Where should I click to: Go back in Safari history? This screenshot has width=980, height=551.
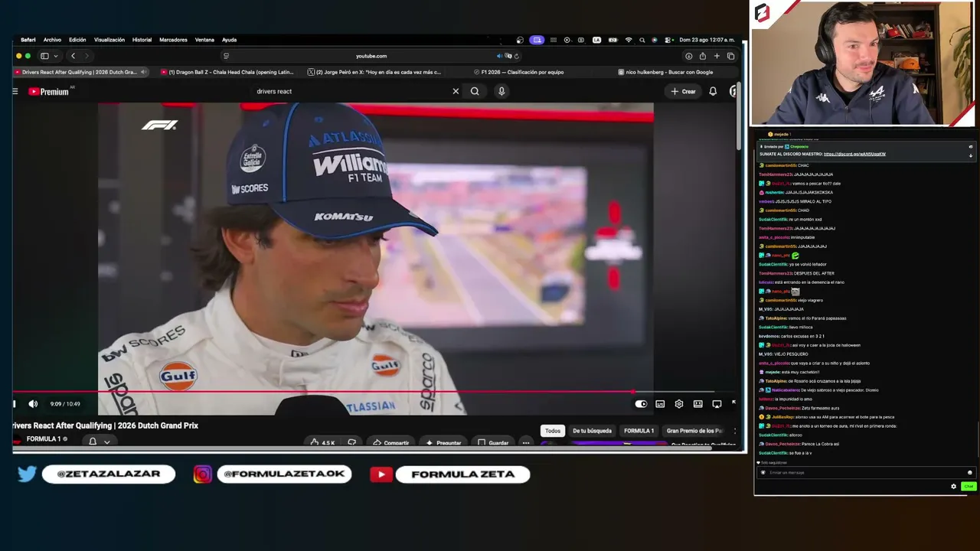[x=73, y=56]
